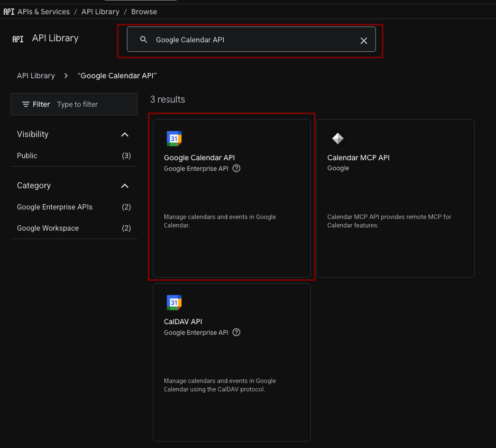Click the Type to filter field
This screenshot has width=496, height=448.
(x=78, y=104)
